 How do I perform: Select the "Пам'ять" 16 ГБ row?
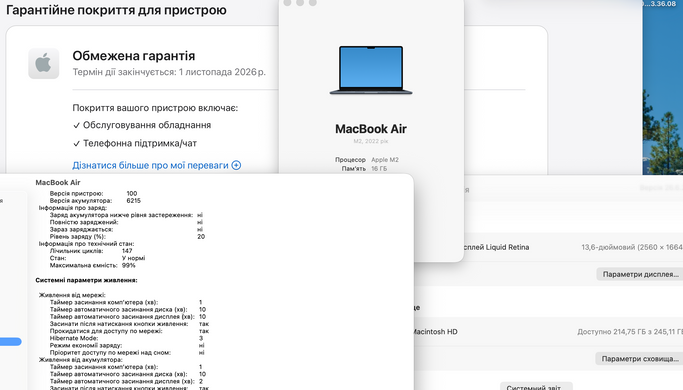(x=364, y=169)
